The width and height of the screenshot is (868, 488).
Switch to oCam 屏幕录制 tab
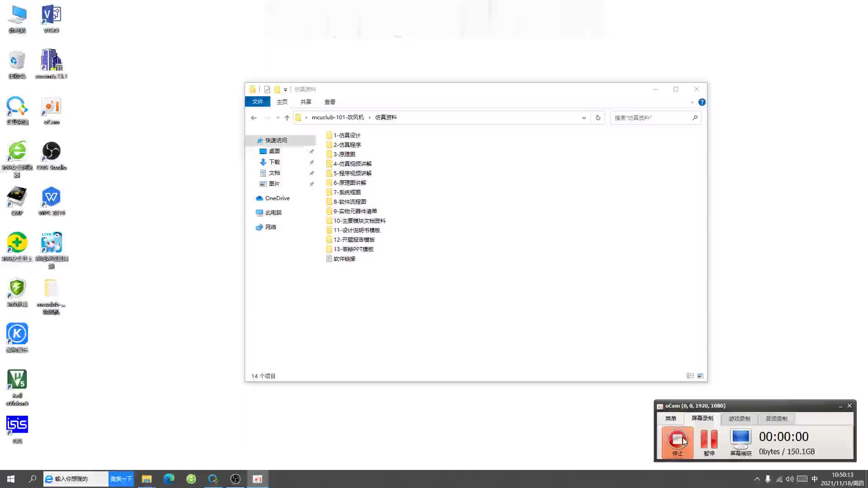pyautogui.click(x=702, y=418)
